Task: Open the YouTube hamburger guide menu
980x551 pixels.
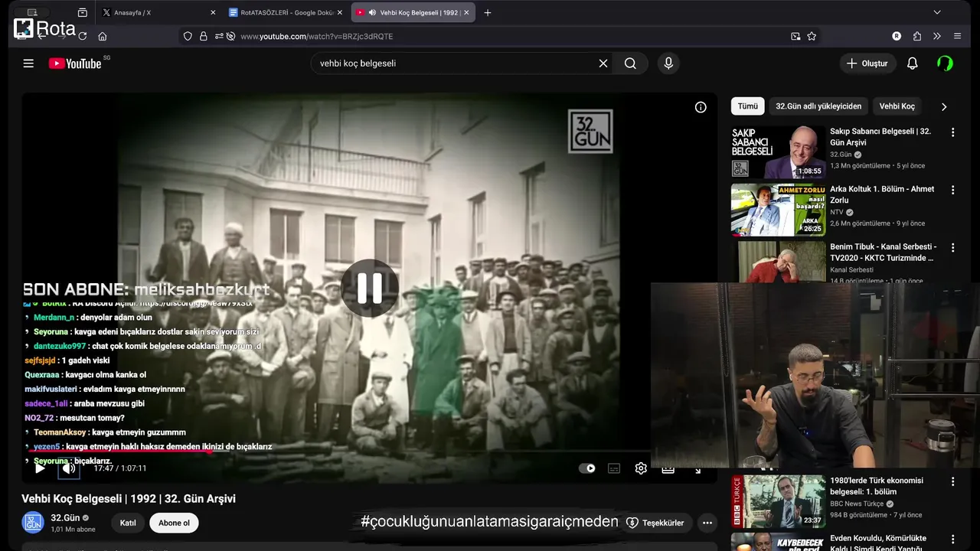Action: tap(28, 64)
